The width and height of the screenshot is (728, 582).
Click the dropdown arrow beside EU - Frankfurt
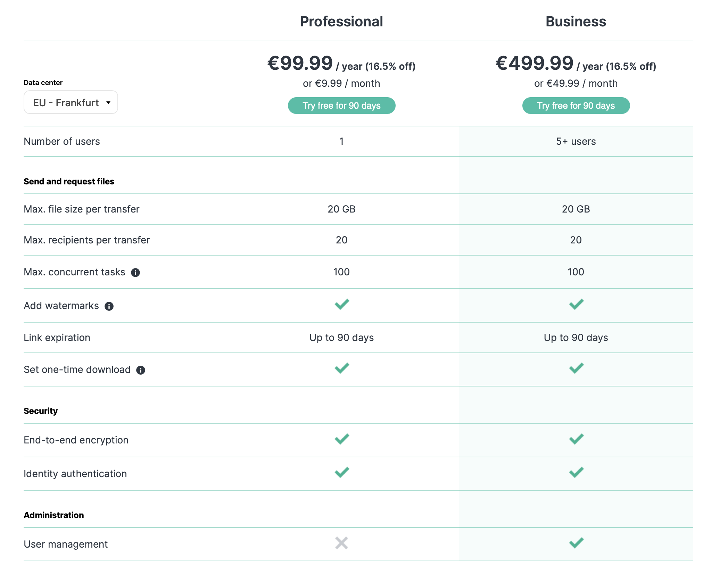108,103
